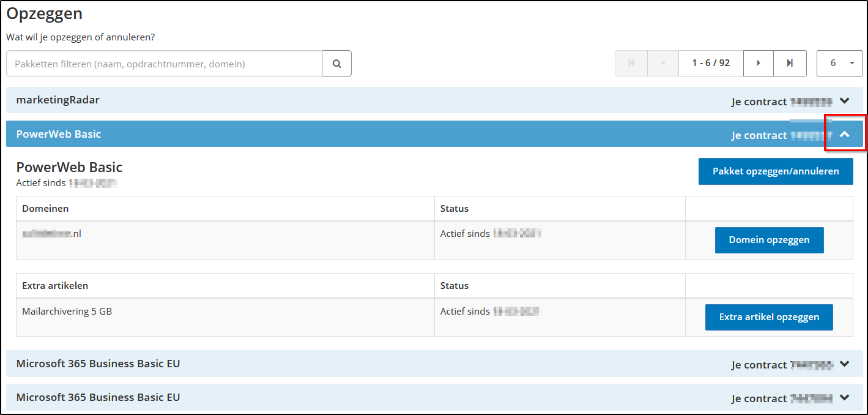The height and width of the screenshot is (415, 868).
Task: Go to the previous page arrow
Action: tap(662, 64)
